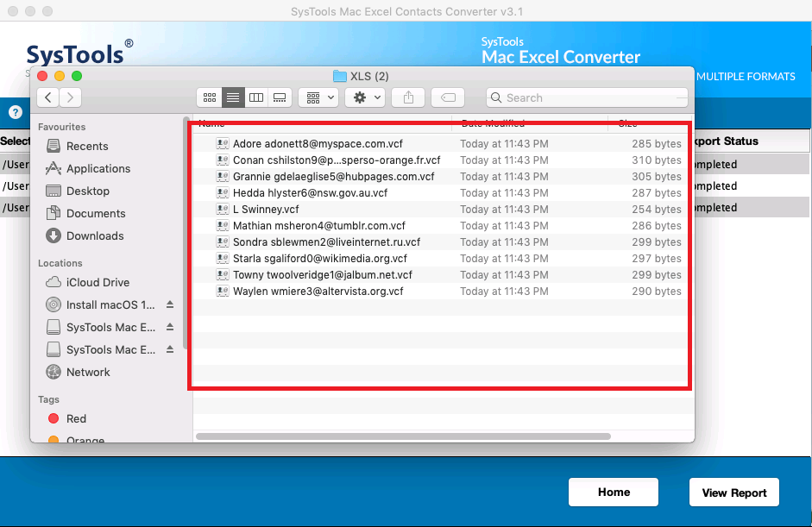Click the Recents clock icon
This screenshot has width=812, height=527.
[x=54, y=146]
